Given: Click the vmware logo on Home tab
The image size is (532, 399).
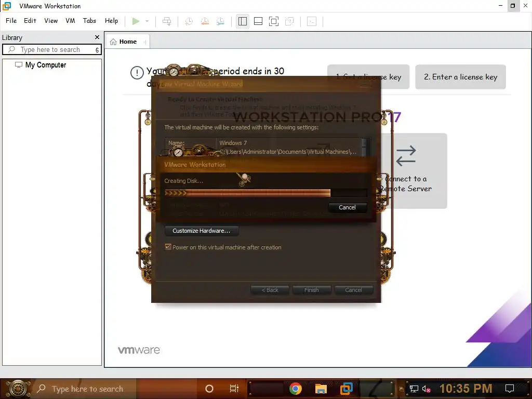Looking at the screenshot, I should click(x=139, y=350).
